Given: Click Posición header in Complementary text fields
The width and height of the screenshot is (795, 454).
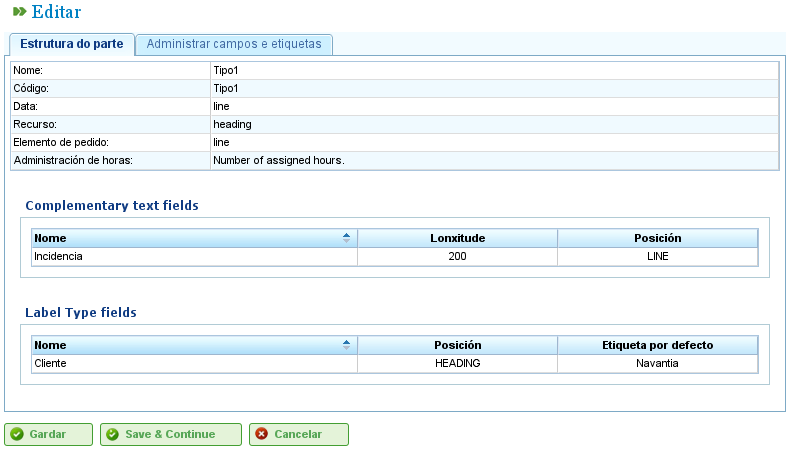Looking at the screenshot, I should coord(657,238).
